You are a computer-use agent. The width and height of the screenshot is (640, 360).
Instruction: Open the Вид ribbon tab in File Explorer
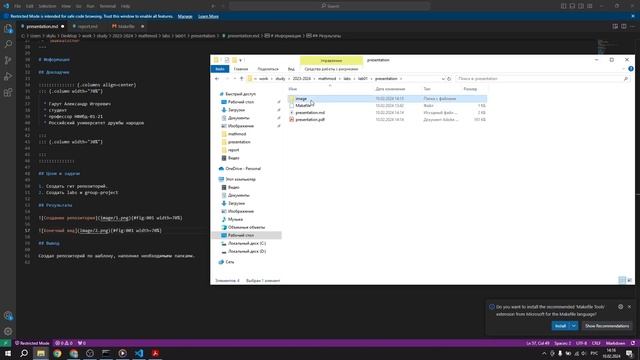tap(291, 69)
